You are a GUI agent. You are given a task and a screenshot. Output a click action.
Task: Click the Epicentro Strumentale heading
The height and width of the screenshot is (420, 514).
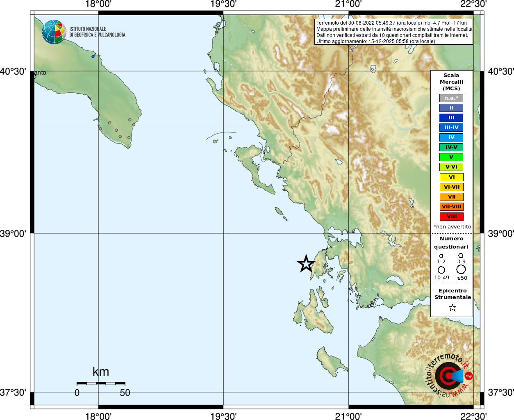(x=453, y=294)
